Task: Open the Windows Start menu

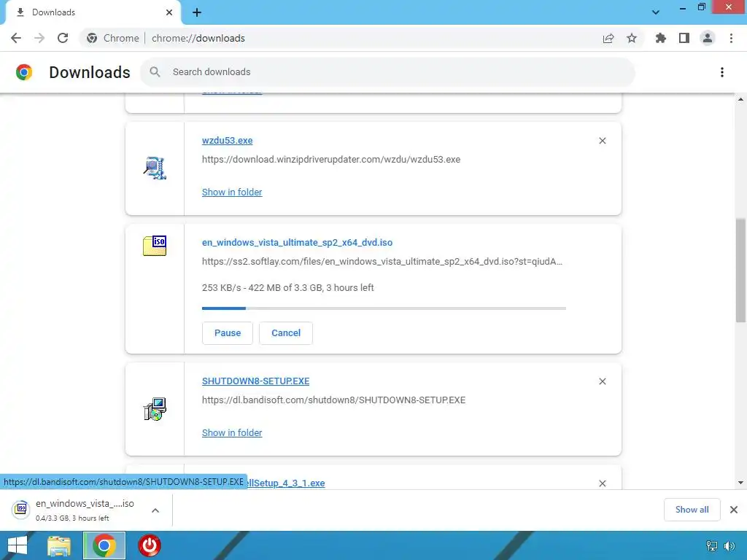Action: (18, 545)
